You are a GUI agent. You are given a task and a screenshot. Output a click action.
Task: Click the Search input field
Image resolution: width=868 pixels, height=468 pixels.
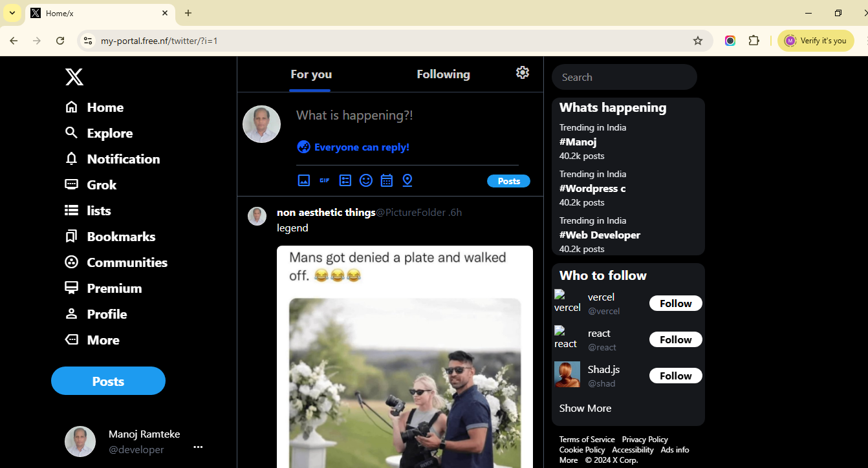pyautogui.click(x=624, y=77)
